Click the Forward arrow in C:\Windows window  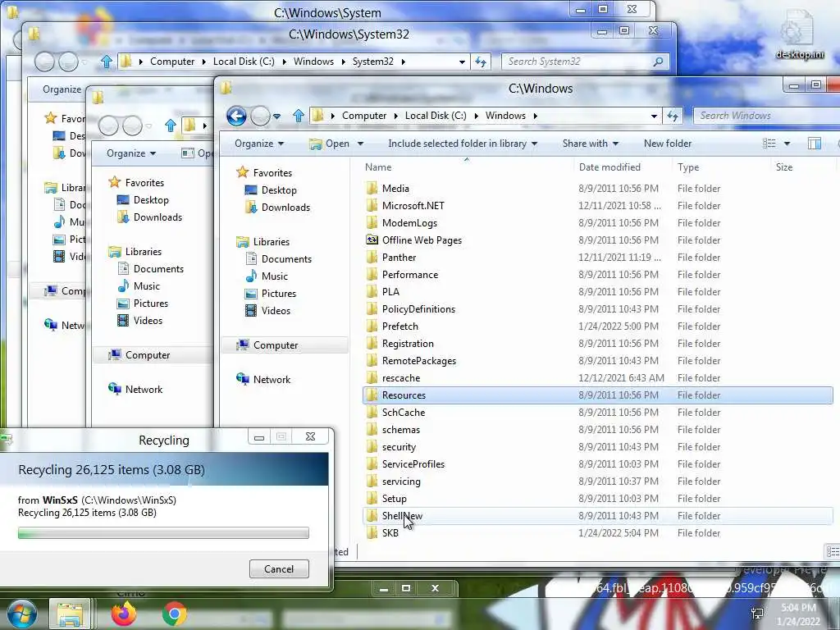coord(260,116)
